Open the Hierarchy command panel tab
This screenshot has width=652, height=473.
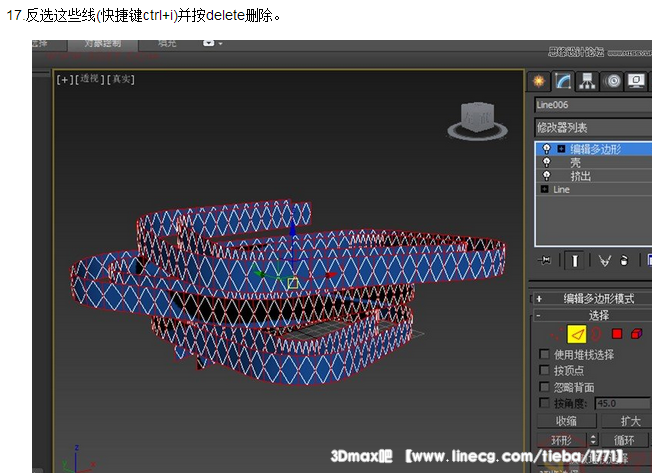[x=587, y=81]
